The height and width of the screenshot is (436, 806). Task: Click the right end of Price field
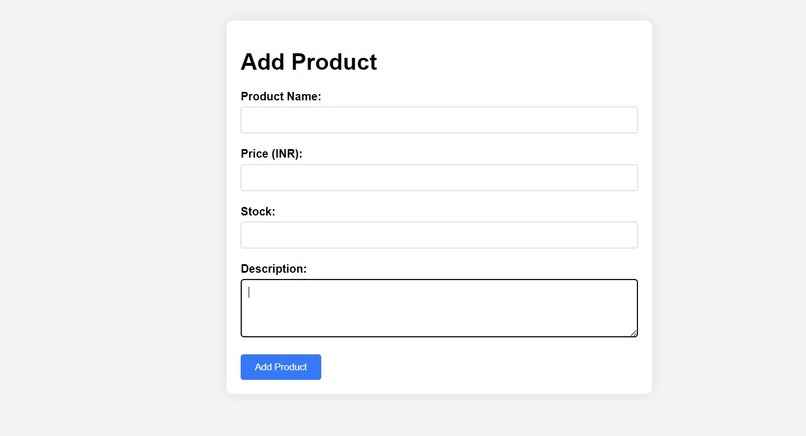(626, 178)
